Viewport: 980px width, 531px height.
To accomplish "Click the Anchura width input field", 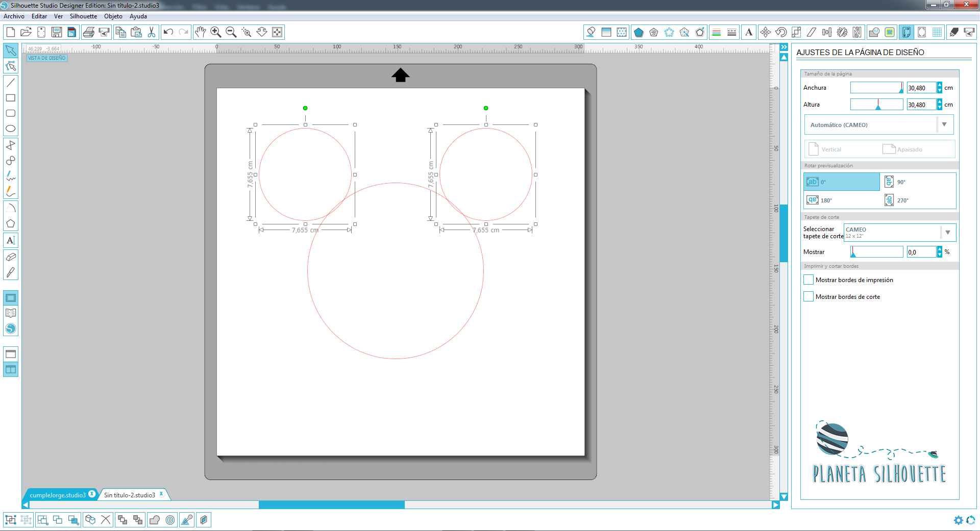I will [921, 88].
